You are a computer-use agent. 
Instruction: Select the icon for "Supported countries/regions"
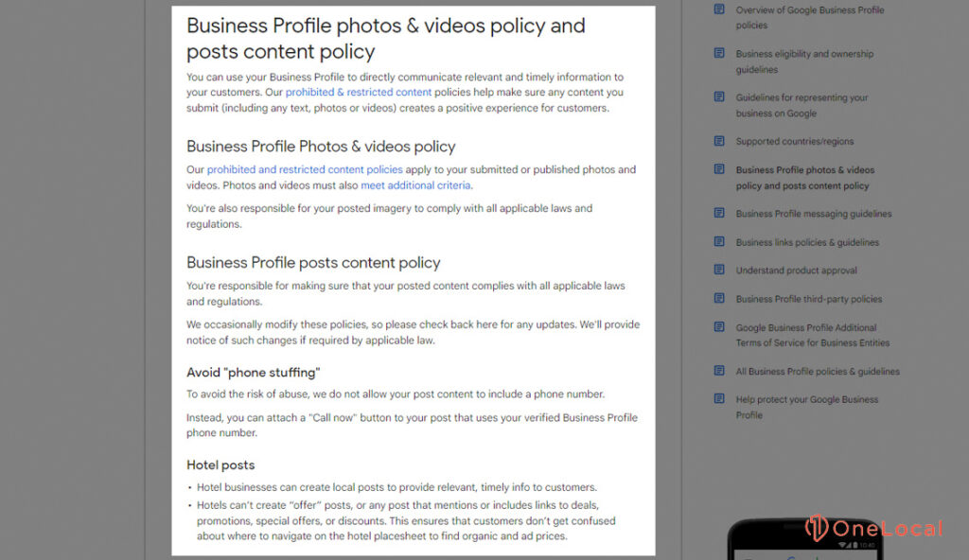point(720,141)
